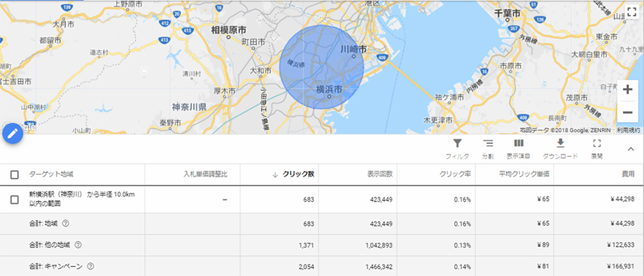This screenshot has height=276, width=644.
Task: Sort by 表示回数 column header
Action: tap(380, 174)
